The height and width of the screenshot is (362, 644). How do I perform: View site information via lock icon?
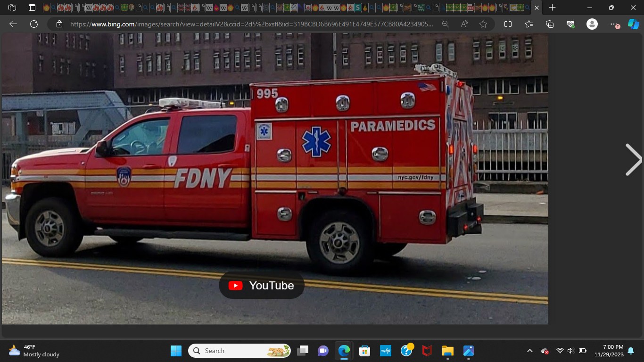point(59,24)
